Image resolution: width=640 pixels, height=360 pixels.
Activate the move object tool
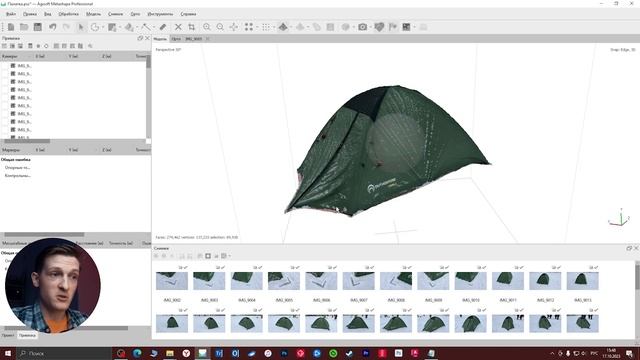[x=129, y=27]
